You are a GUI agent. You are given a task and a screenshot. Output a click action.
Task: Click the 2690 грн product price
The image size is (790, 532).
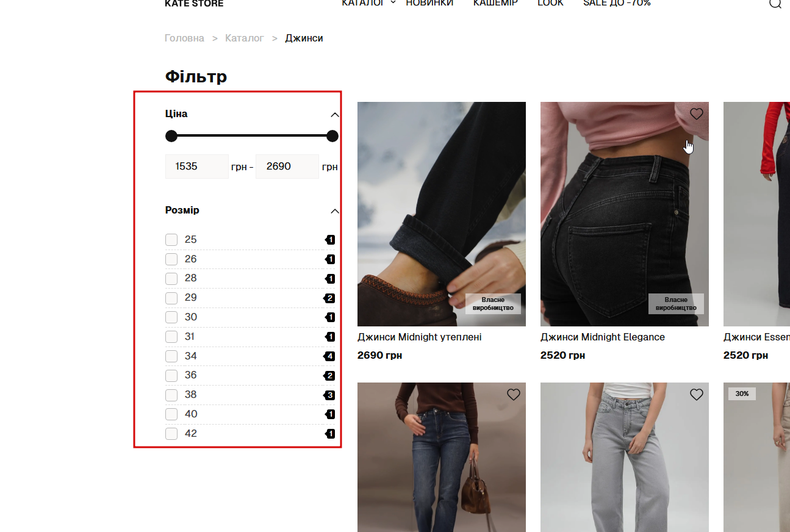click(379, 356)
